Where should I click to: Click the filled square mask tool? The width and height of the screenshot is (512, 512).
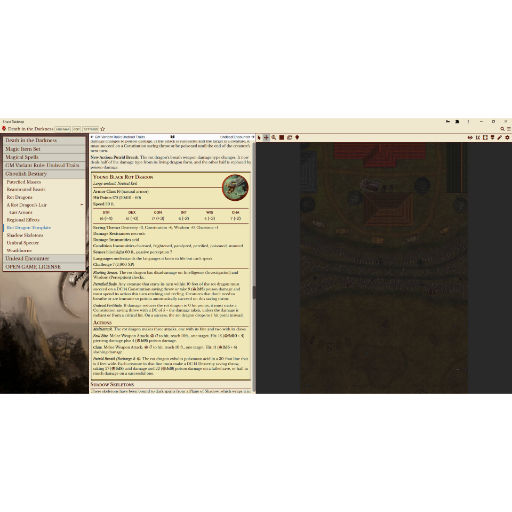[282, 137]
